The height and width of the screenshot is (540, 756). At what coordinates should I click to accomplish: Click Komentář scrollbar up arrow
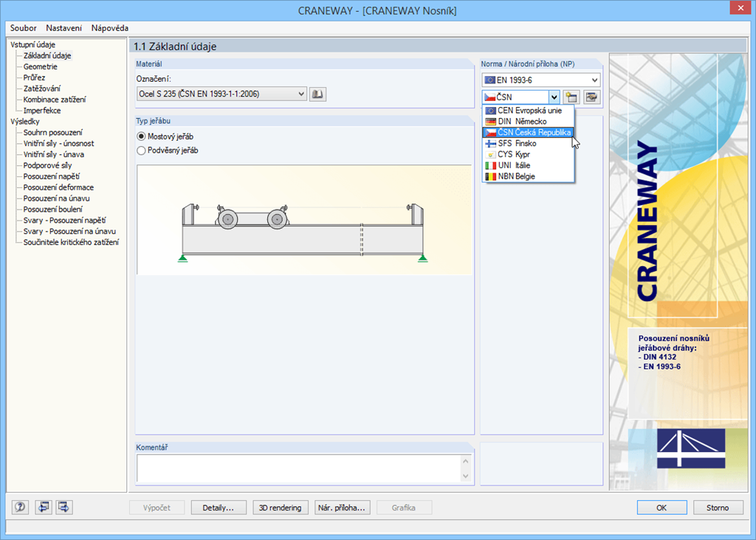pos(466,461)
